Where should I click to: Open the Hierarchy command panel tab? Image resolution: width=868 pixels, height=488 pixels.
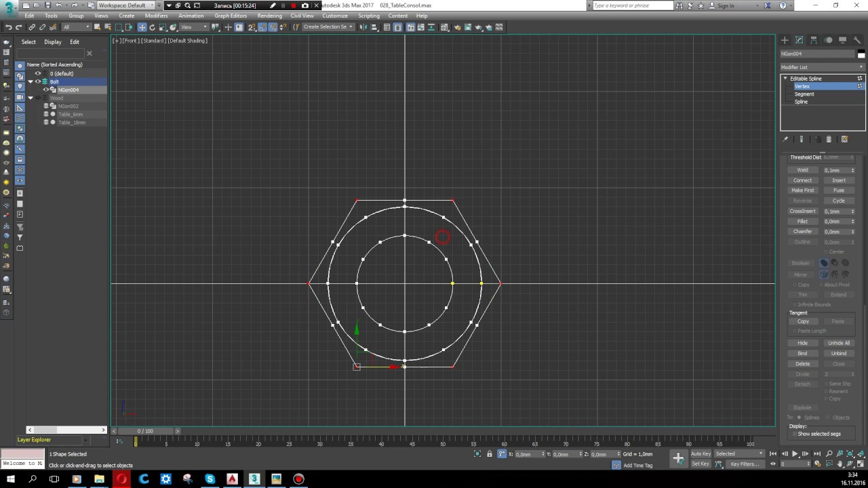[x=814, y=40]
